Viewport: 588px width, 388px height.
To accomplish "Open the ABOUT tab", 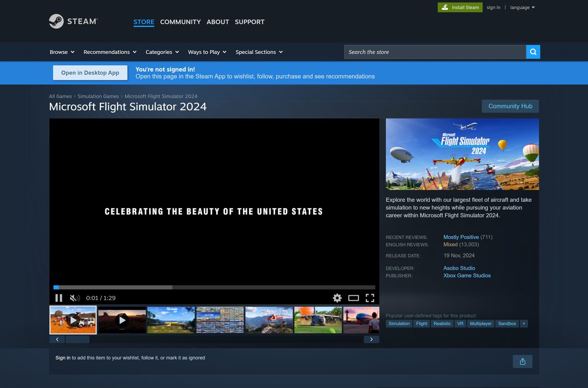I will tap(218, 22).
